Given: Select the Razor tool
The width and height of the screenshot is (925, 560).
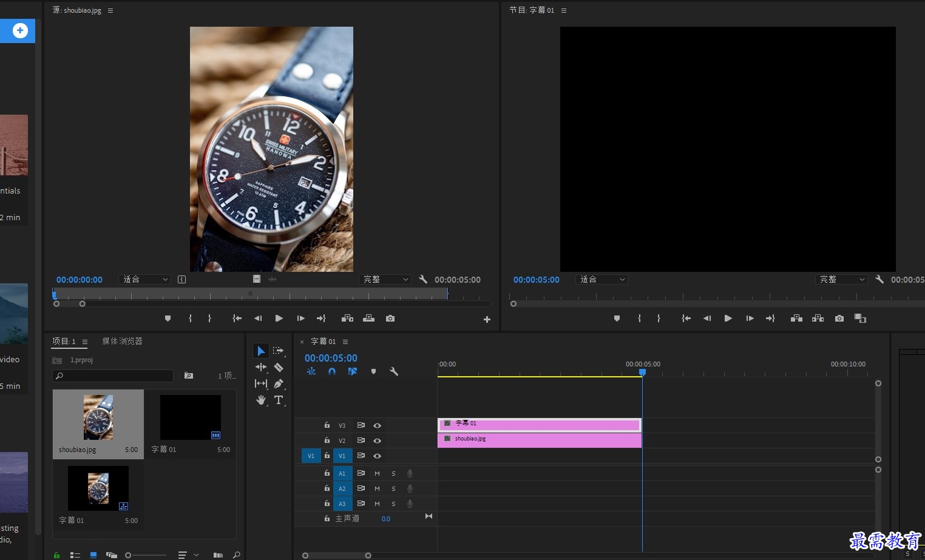Looking at the screenshot, I should tap(279, 367).
